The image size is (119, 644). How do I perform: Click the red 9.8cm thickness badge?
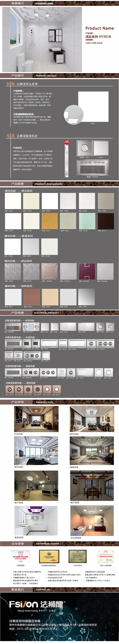(x=67, y=142)
